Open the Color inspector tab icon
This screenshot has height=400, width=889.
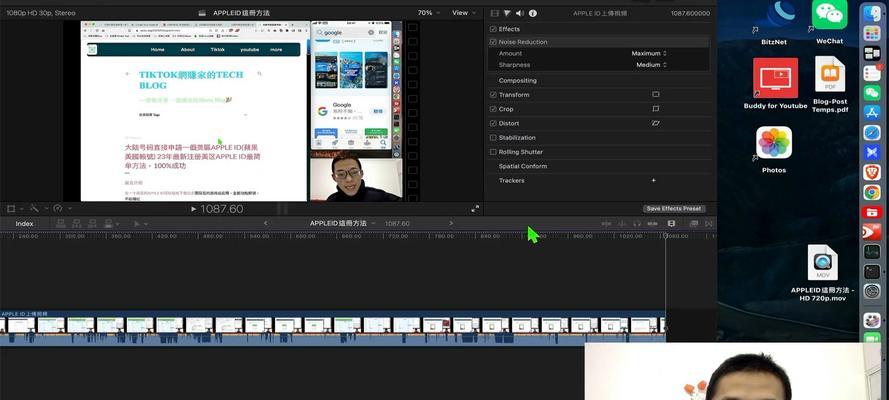[507, 13]
